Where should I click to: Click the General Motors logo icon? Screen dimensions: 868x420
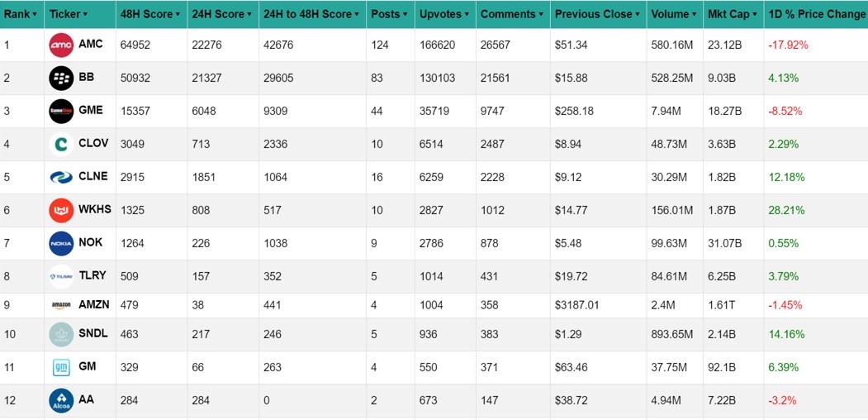click(61, 367)
